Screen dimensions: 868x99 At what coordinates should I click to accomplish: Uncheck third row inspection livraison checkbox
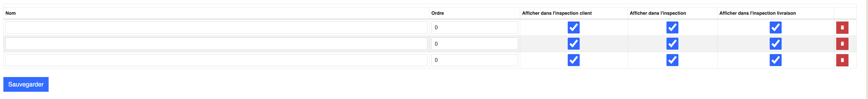click(775, 60)
